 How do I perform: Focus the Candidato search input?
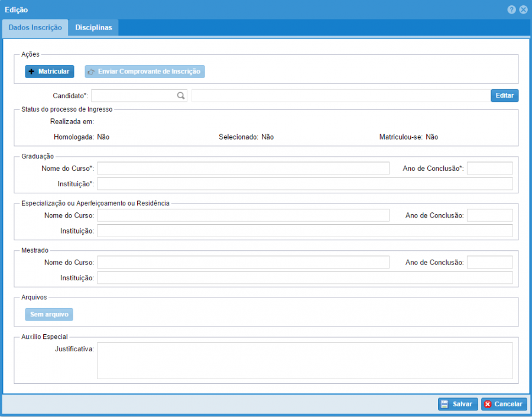[x=134, y=95]
